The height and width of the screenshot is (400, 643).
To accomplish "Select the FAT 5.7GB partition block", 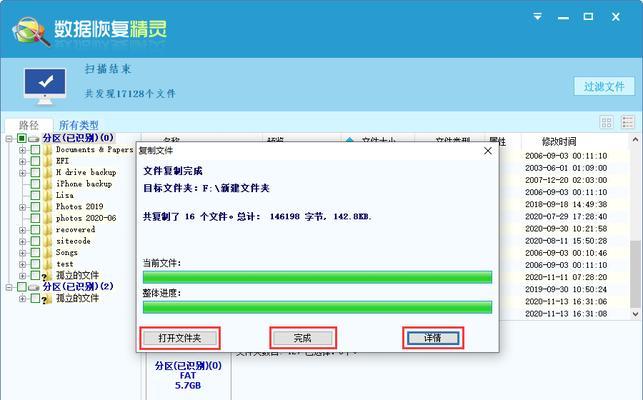I will 188,375.
